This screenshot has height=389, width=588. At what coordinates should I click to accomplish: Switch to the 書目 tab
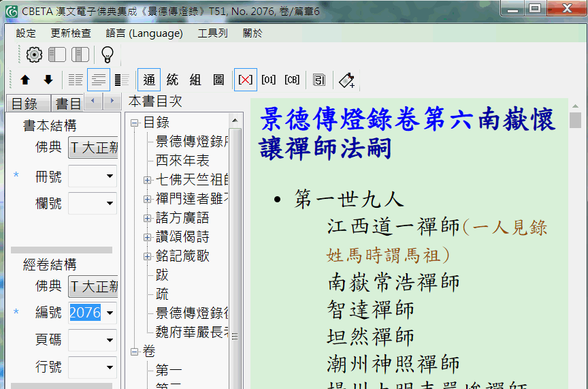[68, 104]
